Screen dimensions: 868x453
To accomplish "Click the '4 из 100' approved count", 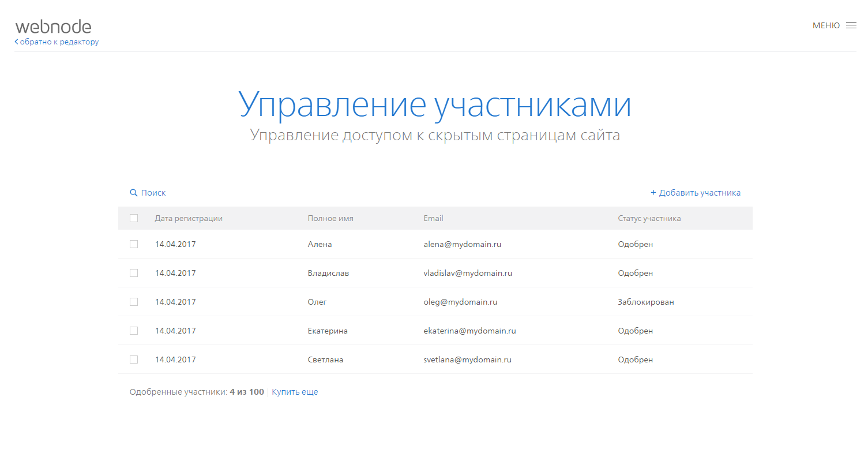I will (247, 392).
